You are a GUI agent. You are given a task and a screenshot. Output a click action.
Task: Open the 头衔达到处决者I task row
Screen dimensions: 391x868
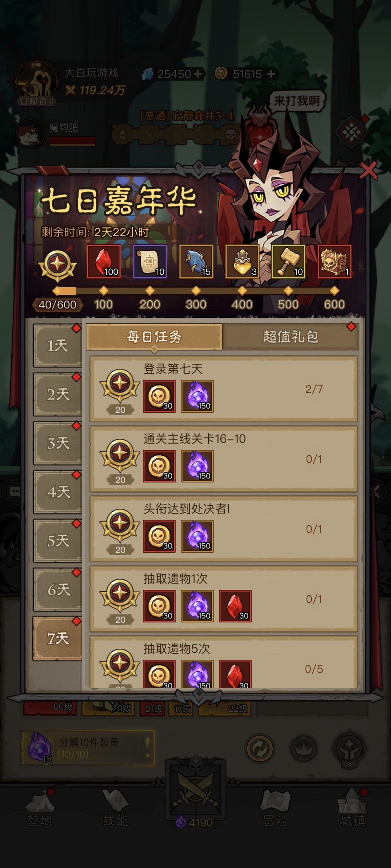pyautogui.click(x=224, y=529)
